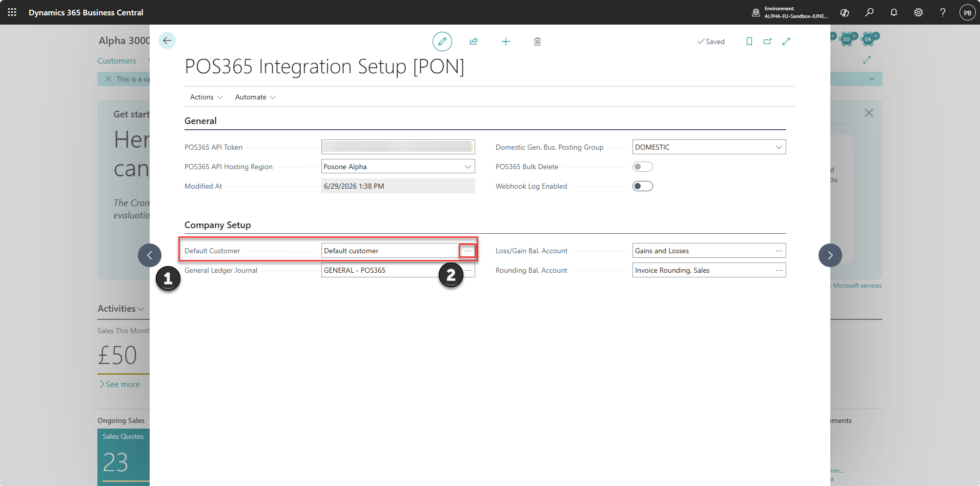This screenshot has width=980, height=486.
Task: Click the share icon
Action: [474, 42]
